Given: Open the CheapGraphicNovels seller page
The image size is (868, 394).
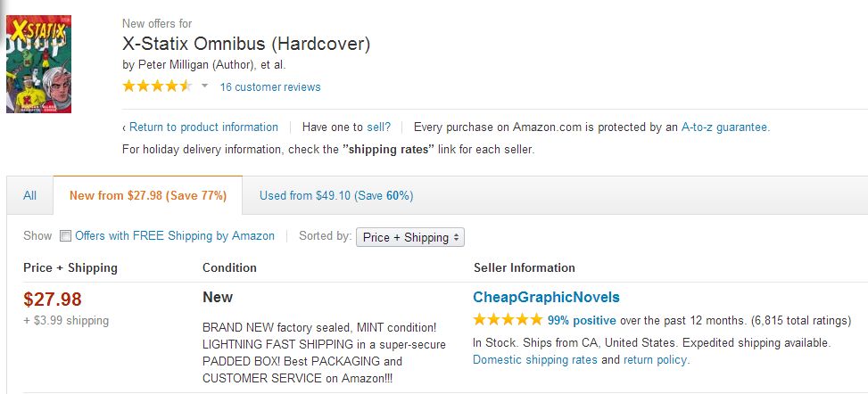Looking at the screenshot, I should tap(546, 298).
